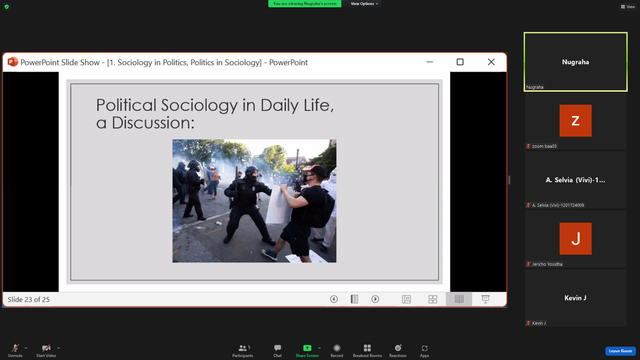Switch to Normal view in PowerPoint
Image resolution: width=640 pixels, height=360 pixels.
pyautogui.click(x=406, y=299)
